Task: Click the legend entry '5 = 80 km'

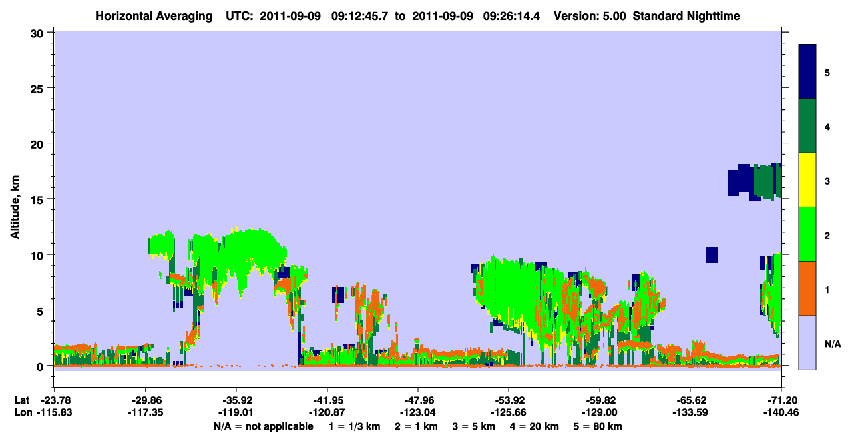Action: coord(598,426)
